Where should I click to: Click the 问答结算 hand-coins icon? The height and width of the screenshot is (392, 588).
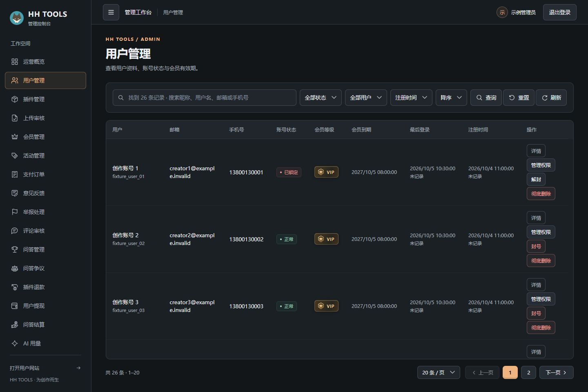click(x=15, y=325)
